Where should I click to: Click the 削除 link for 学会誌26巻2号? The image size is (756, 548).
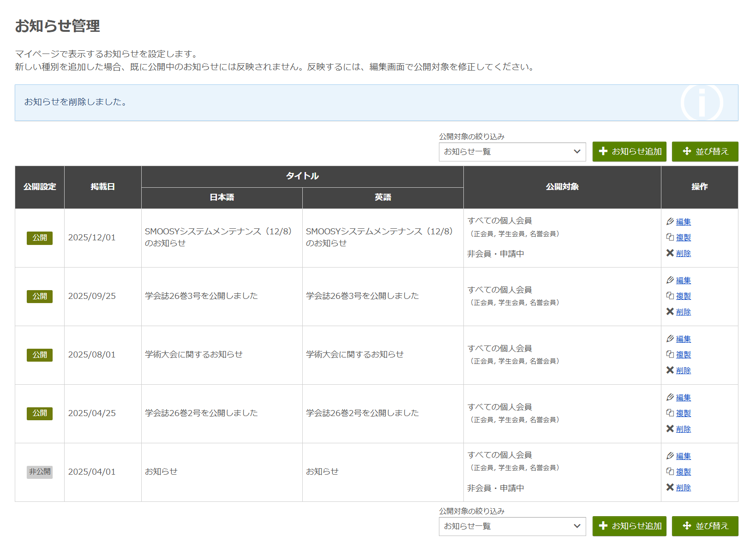pos(683,429)
